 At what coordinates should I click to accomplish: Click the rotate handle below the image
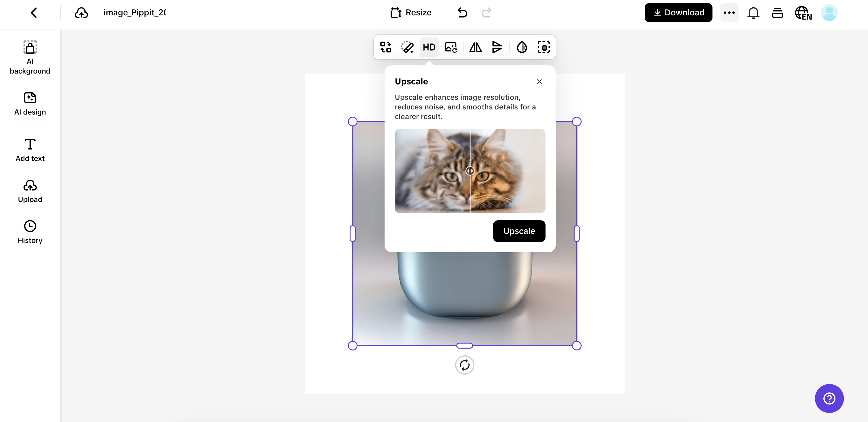(464, 365)
